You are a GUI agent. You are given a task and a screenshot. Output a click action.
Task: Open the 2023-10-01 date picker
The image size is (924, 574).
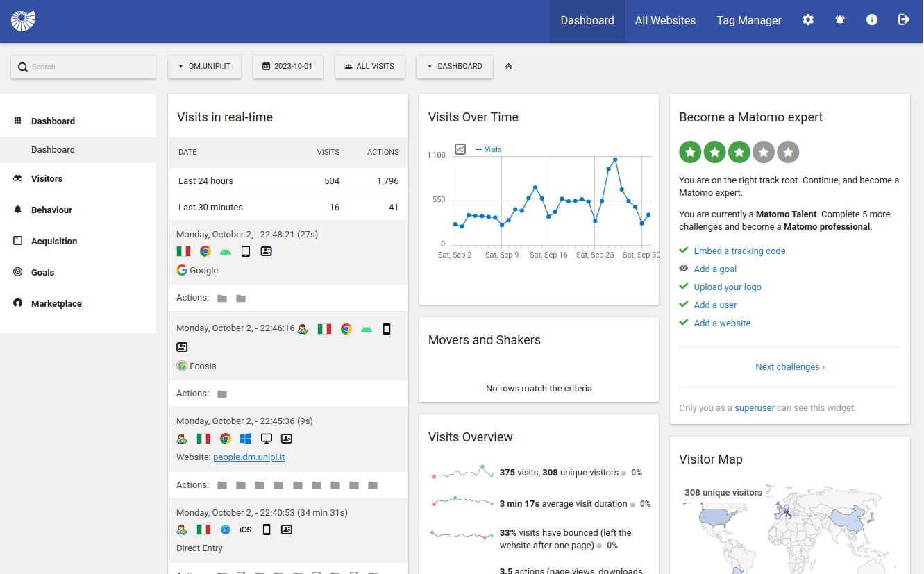coord(288,67)
